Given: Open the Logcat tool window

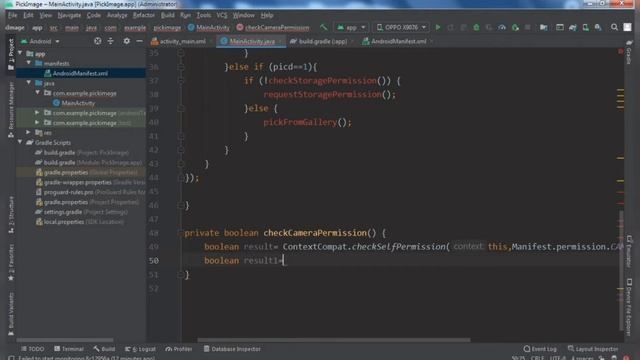Looking at the screenshot, I should [x=140, y=349].
